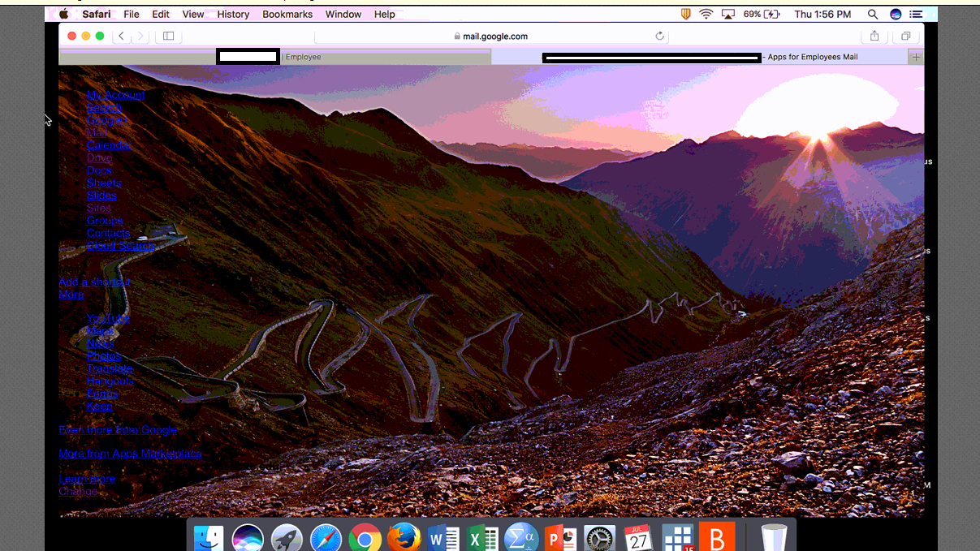Viewport: 980px width, 551px height.
Task: Click the Wi-Fi status icon
Action: coord(706,14)
